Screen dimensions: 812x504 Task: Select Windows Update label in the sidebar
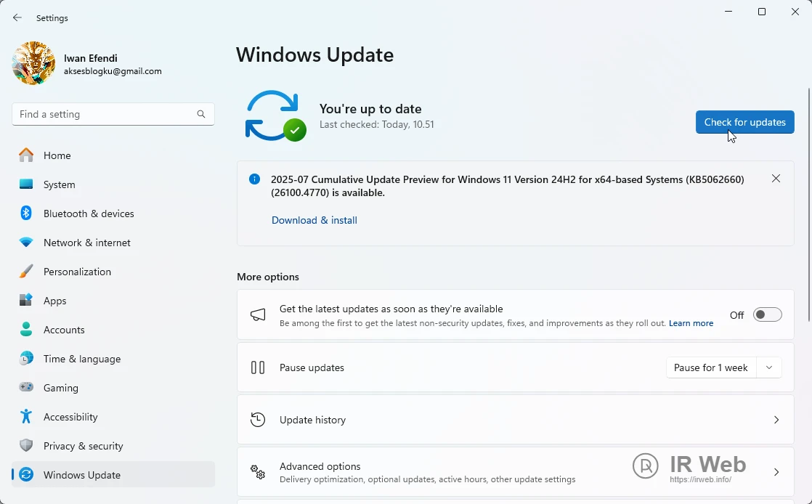[x=82, y=475]
